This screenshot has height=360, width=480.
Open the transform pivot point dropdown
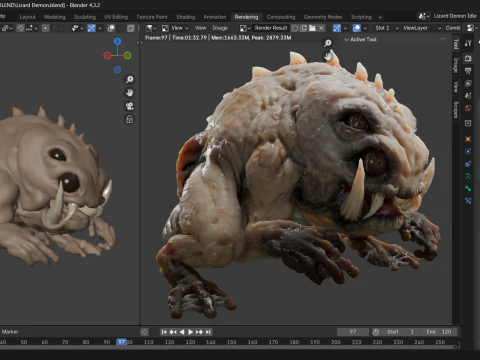coord(7,28)
